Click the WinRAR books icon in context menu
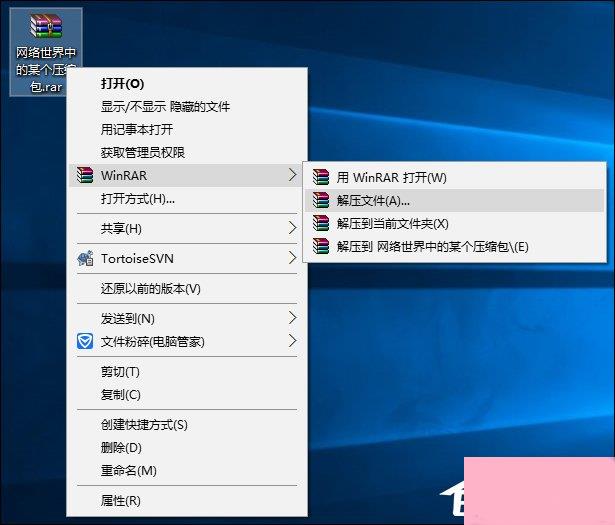The image size is (615, 525). click(85, 175)
